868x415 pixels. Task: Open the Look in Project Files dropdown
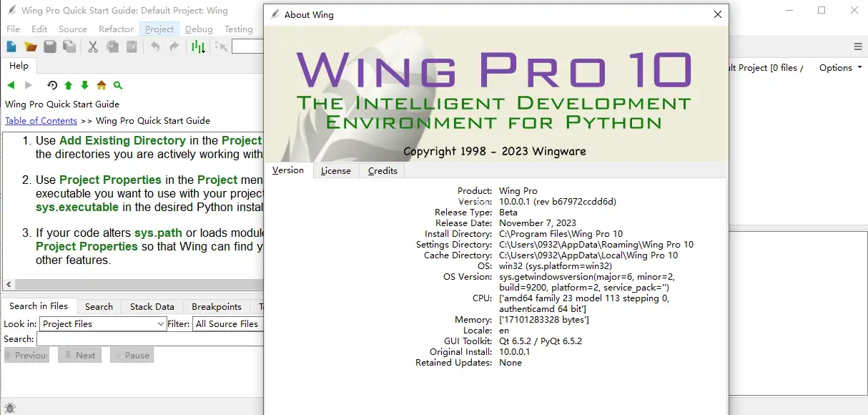[x=103, y=323]
